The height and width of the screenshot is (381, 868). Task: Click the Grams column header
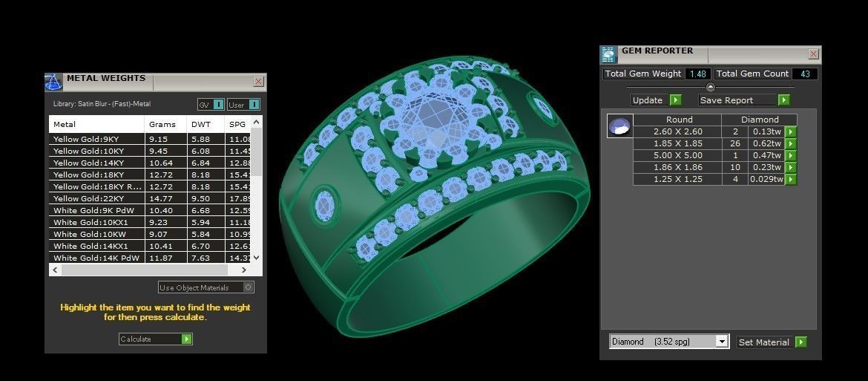click(x=165, y=124)
